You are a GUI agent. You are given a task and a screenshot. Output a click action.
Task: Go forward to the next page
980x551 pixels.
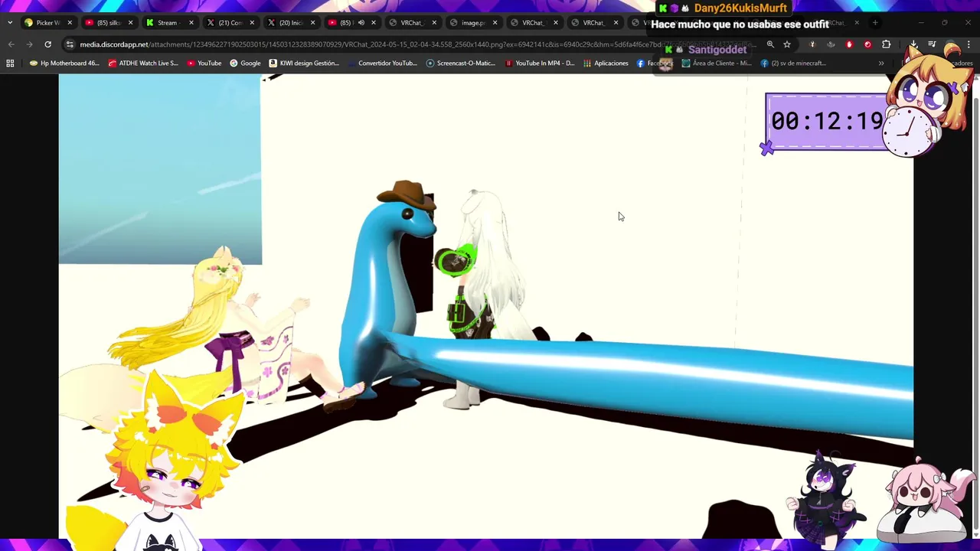pos(29,44)
